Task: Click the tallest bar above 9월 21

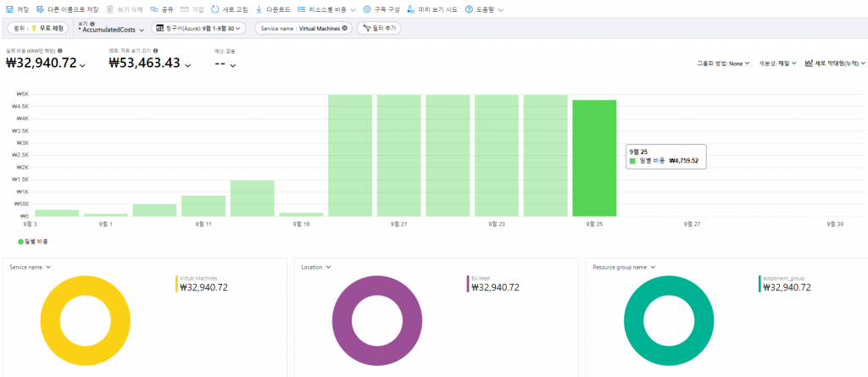Action: point(398,156)
